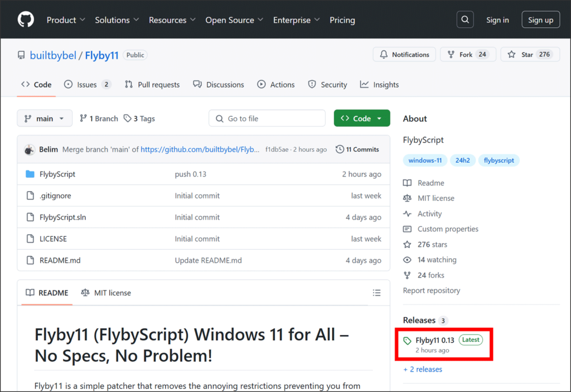Open the green Code dropdown button
Image resolution: width=571 pixels, height=392 pixels.
361,118
